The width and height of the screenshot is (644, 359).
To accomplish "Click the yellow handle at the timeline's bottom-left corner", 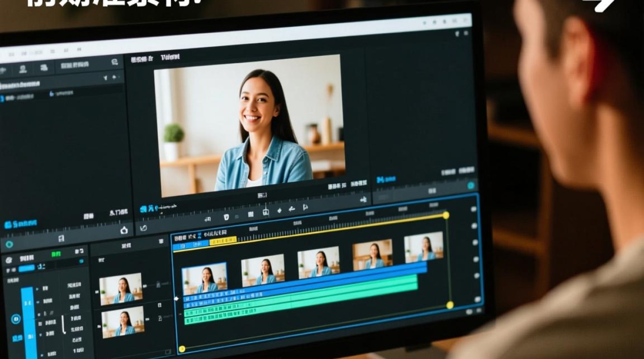I will pos(182,349).
